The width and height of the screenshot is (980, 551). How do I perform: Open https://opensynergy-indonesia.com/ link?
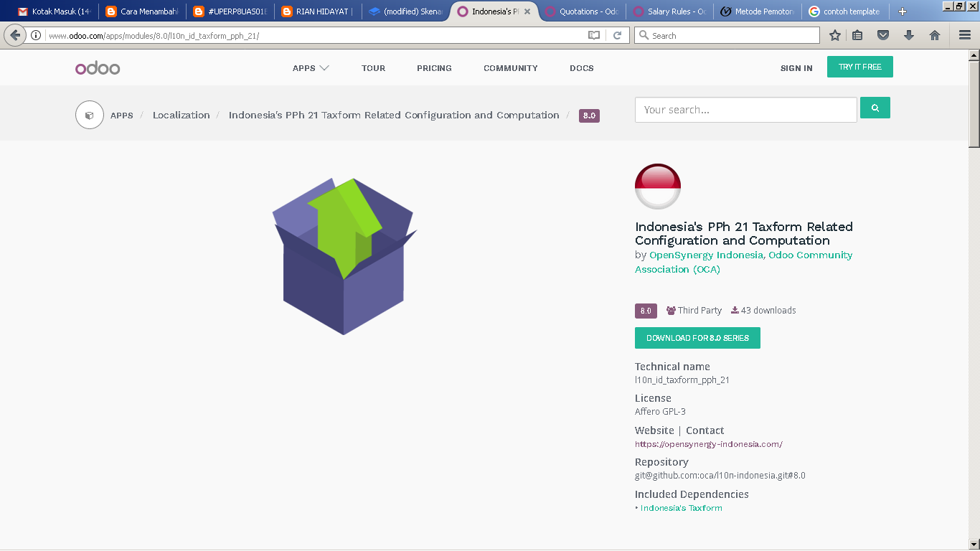coord(709,444)
